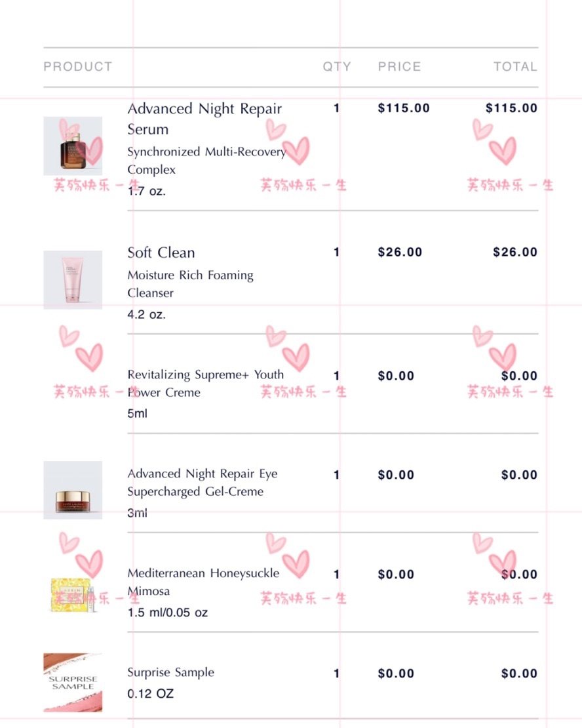The image size is (582, 728).
Task: Select the $115.00 price of the serum
Action: tap(404, 108)
